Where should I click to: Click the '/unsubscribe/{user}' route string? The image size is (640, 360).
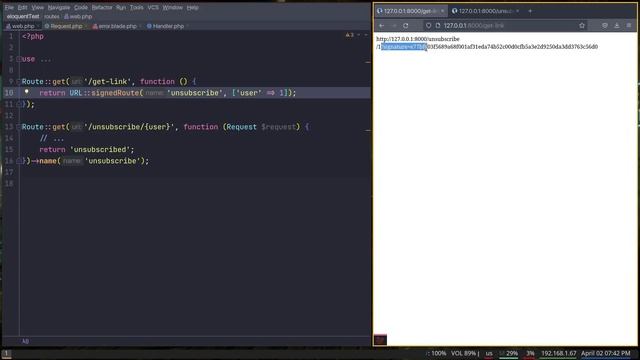130,127
